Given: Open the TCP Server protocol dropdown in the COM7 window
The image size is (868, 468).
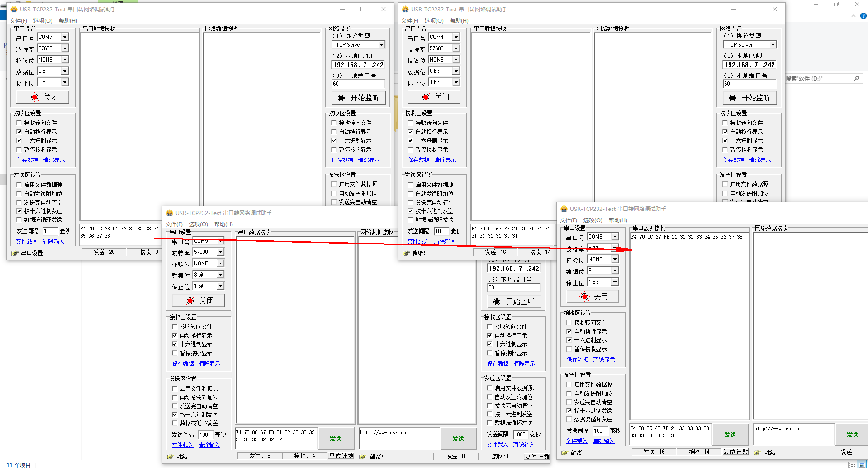Looking at the screenshot, I should pos(381,45).
